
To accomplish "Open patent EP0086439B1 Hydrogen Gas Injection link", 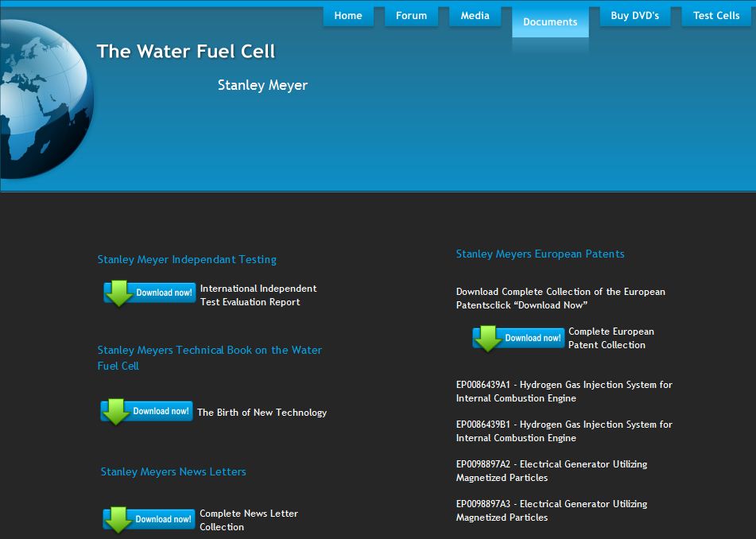I will pos(564,431).
